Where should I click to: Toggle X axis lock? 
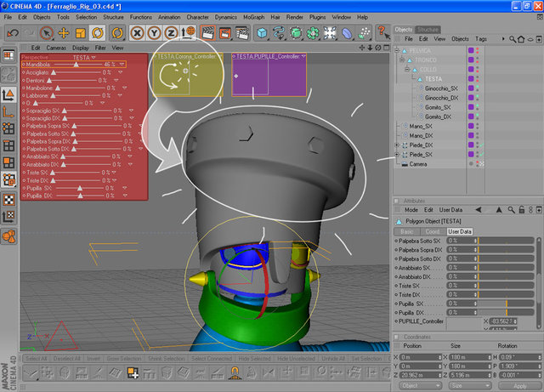coord(137,33)
